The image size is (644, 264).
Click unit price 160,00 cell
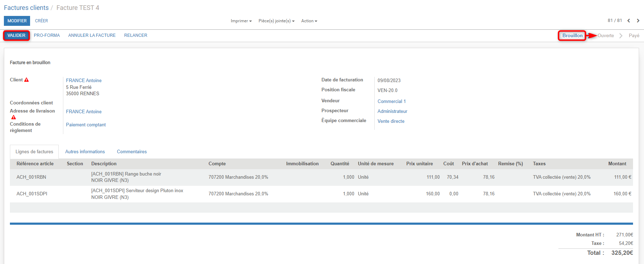pyautogui.click(x=433, y=194)
